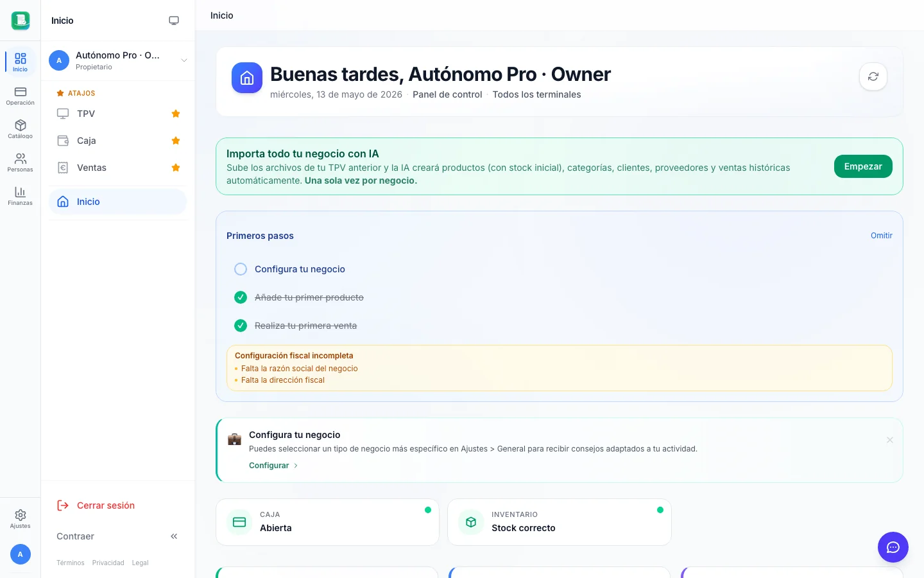Open the Inicio rail section
This screenshot has width=924, height=578.
20,62
